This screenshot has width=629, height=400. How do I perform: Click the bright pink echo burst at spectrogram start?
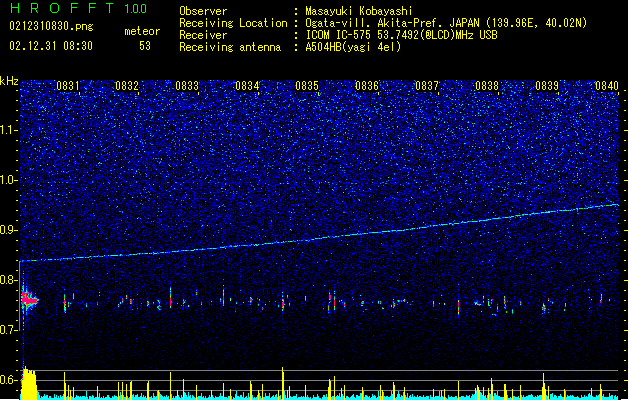[x=29, y=300]
